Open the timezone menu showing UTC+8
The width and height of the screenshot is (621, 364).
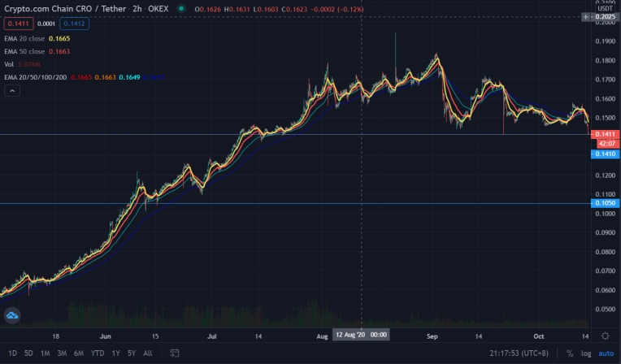pyautogui.click(x=519, y=353)
